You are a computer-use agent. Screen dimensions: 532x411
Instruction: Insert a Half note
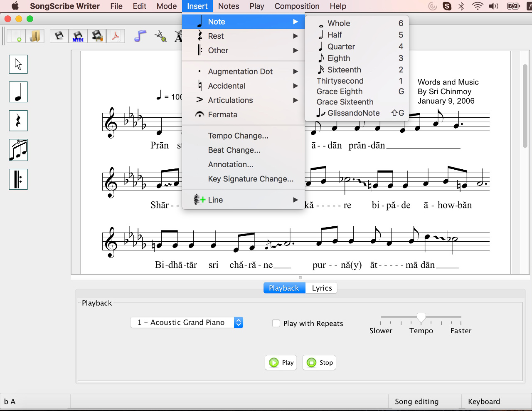click(357, 35)
